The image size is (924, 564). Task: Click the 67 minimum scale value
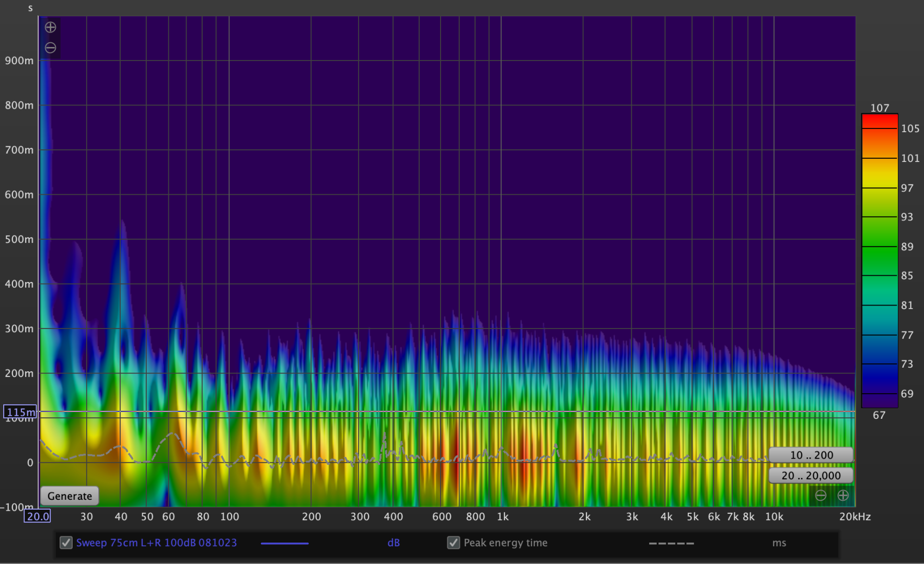click(x=879, y=415)
